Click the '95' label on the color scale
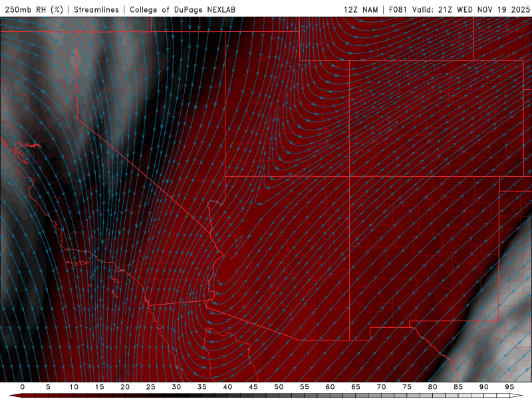Viewport: 532px width, 399px height. [509, 387]
